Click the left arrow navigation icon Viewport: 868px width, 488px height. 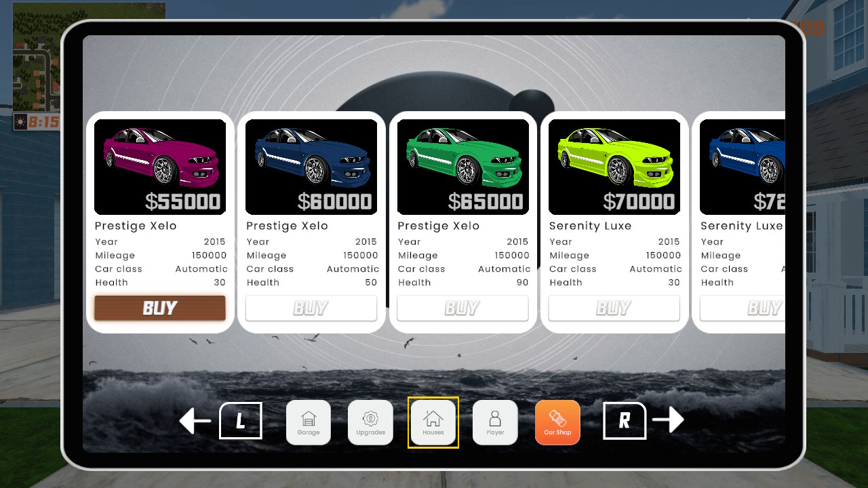(195, 421)
